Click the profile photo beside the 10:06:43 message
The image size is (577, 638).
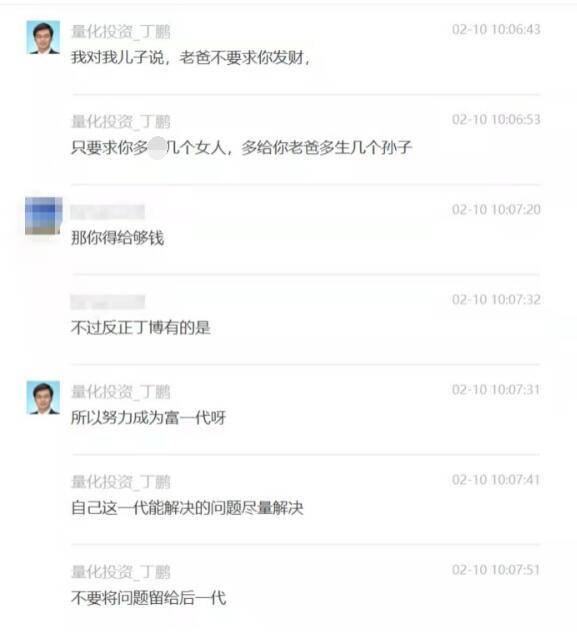coord(43,37)
